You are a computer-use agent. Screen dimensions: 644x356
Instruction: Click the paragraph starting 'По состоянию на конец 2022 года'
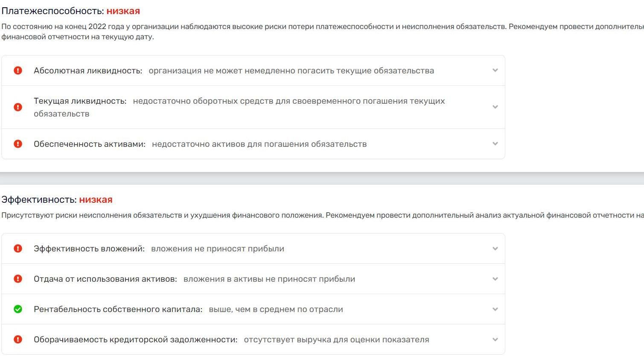(323, 32)
